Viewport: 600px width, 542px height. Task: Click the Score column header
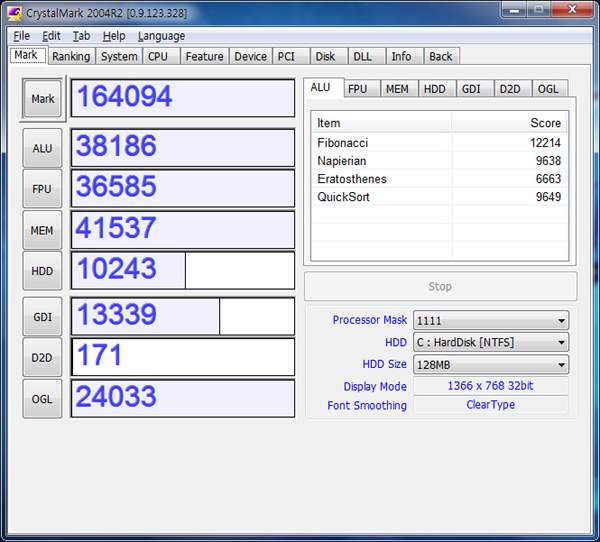tap(509, 123)
